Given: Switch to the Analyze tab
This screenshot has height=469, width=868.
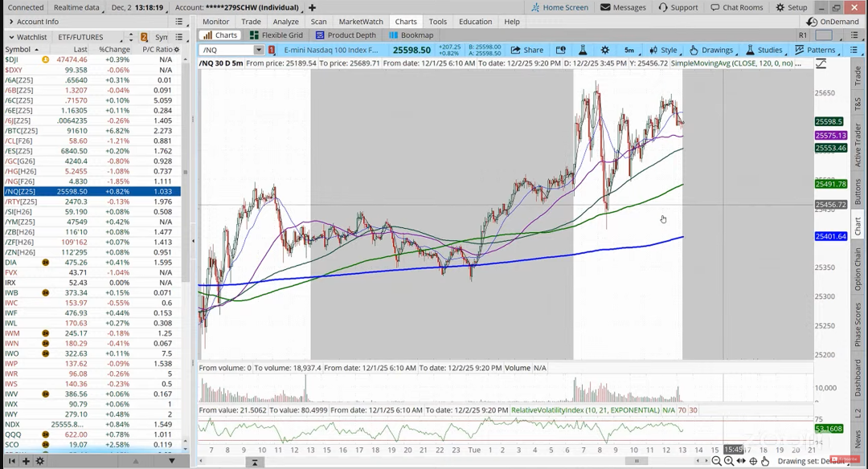Looking at the screenshot, I should (x=285, y=22).
